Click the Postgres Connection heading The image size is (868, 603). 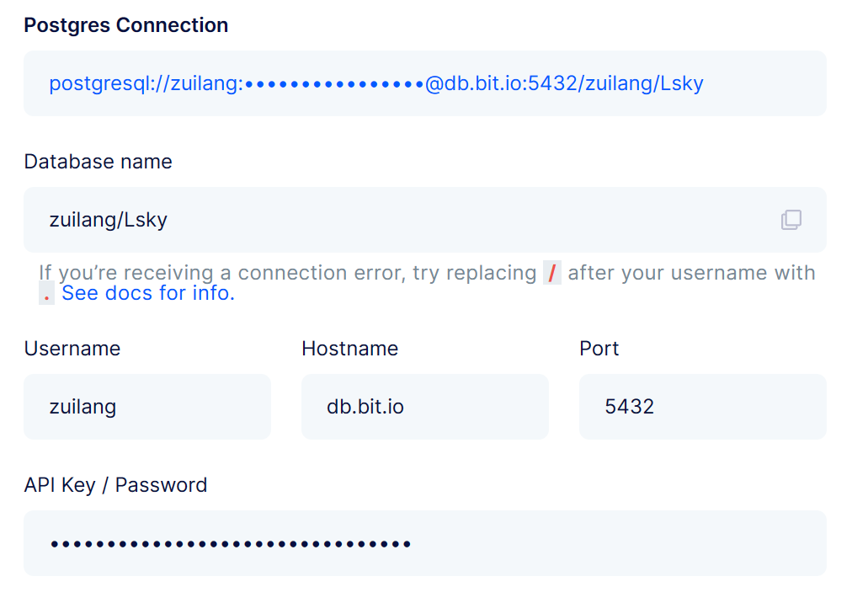[x=125, y=24]
